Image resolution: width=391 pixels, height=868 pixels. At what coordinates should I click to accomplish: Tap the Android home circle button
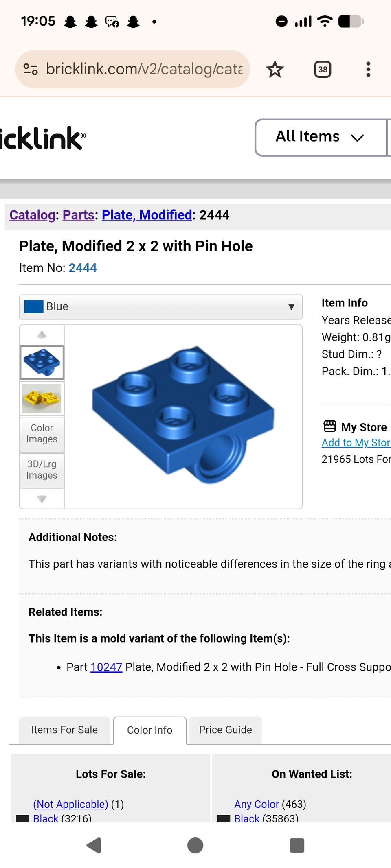[195, 845]
